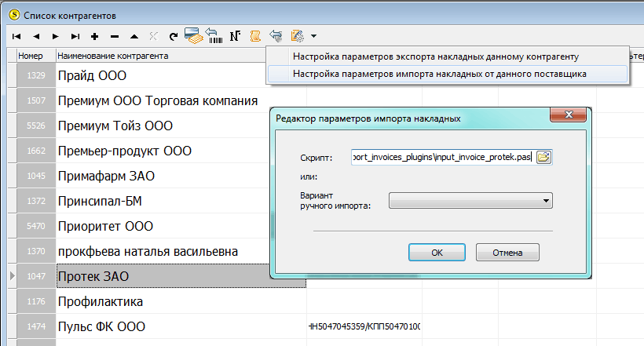
Task: Click inside the Скрипт path field
Action: [x=443, y=157]
